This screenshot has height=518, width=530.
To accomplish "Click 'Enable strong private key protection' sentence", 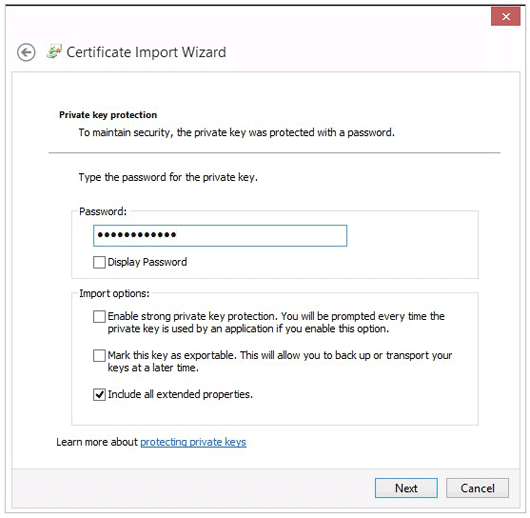I will pos(276,323).
